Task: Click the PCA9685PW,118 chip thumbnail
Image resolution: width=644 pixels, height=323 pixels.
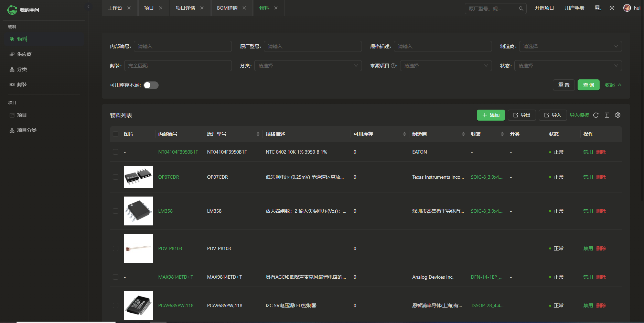Action: click(x=138, y=305)
